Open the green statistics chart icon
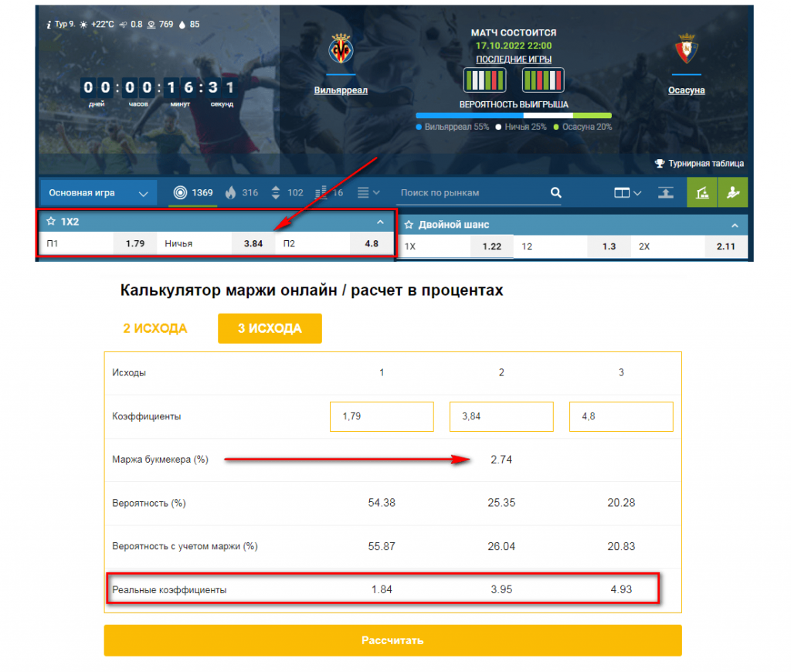Viewport: 791px width, 672px height. click(701, 192)
